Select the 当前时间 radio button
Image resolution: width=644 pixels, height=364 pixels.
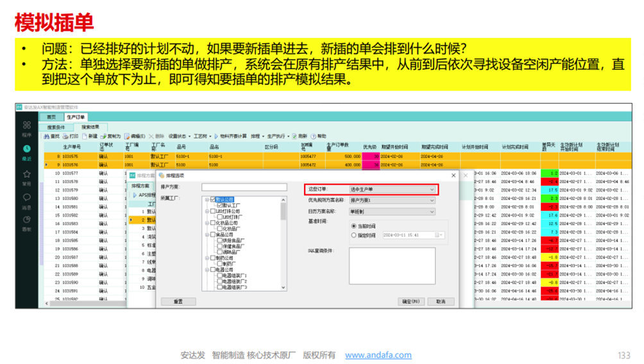[353, 226]
